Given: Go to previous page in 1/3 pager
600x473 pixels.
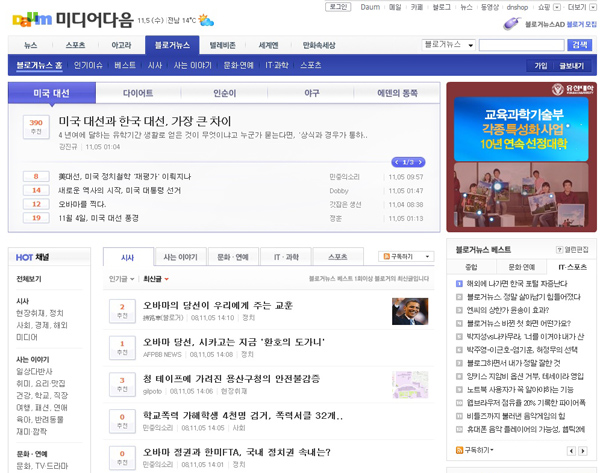Looking at the screenshot, I should click(397, 162).
